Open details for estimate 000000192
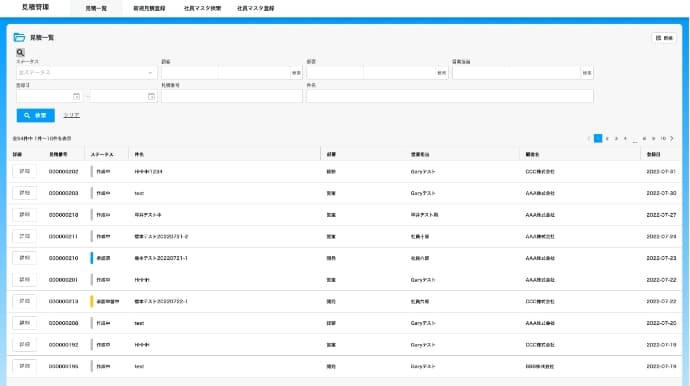The height and width of the screenshot is (386, 690). pyautogui.click(x=25, y=345)
